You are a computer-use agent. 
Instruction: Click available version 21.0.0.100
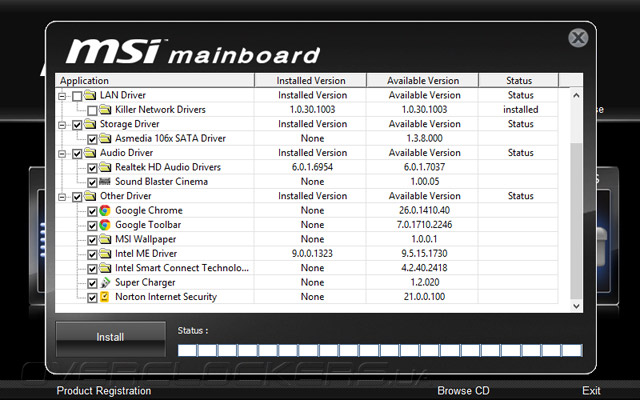pyautogui.click(x=424, y=297)
